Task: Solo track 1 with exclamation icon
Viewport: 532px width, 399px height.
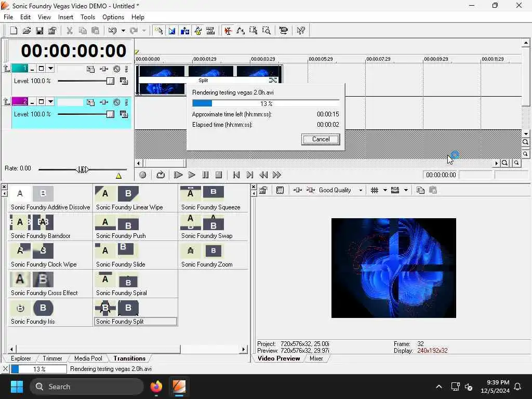Action: (126, 69)
